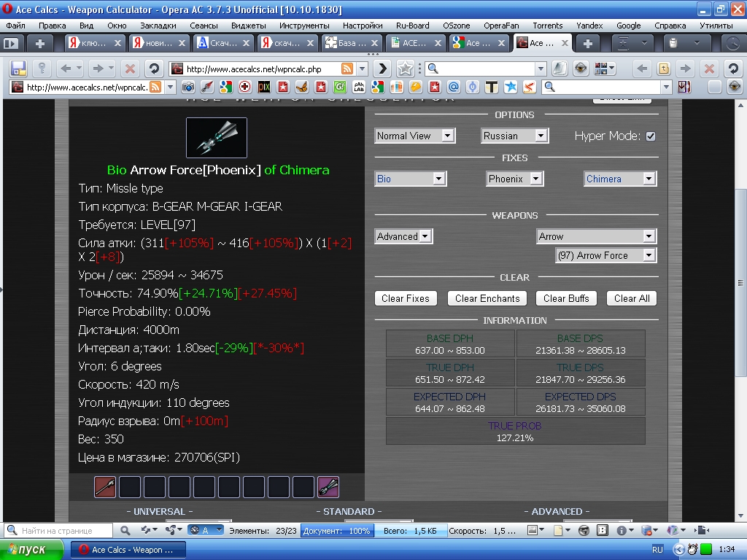The image size is (747, 560).
Task: Open the Настройки menu
Action: 363,26
